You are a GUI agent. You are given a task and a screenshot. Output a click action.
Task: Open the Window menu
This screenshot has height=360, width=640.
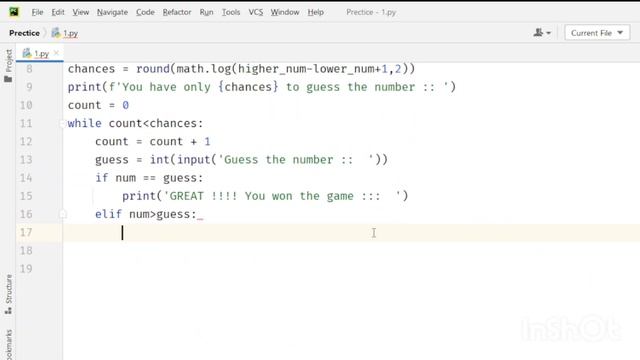pyautogui.click(x=284, y=12)
